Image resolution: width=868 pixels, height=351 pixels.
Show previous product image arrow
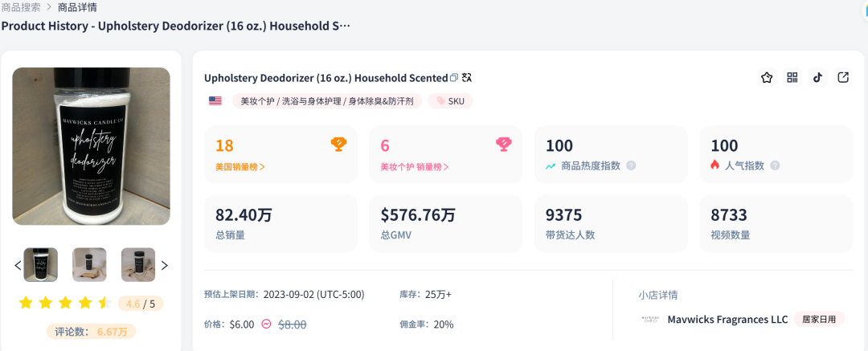pyautogui.click(x=18, y=265)
